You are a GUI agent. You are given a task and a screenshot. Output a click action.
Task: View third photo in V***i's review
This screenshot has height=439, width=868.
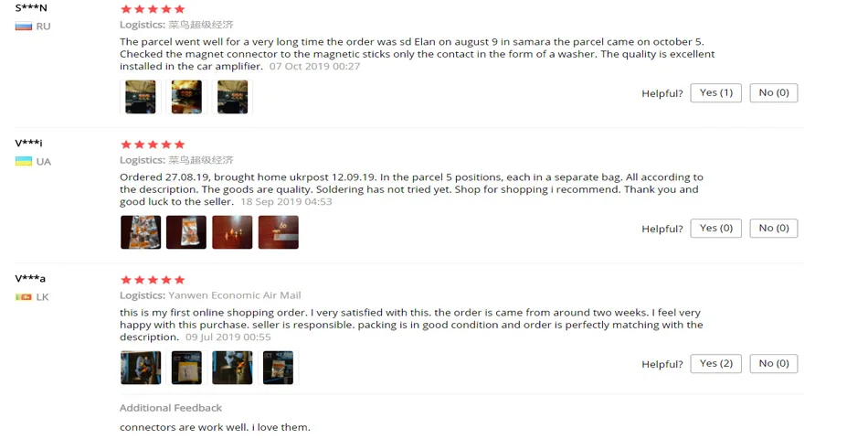(x=232, y=232)
